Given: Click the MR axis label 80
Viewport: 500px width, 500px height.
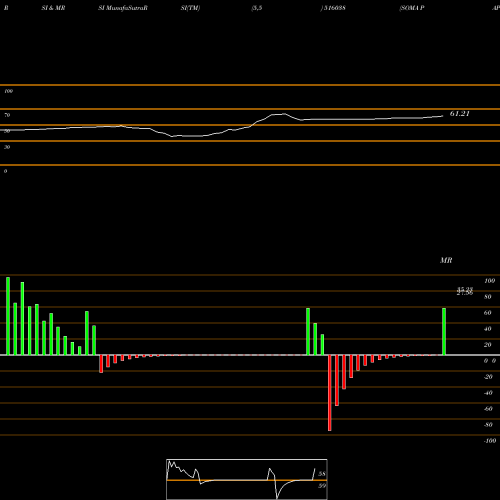Looking at the screenshot, I should [488, 297].
